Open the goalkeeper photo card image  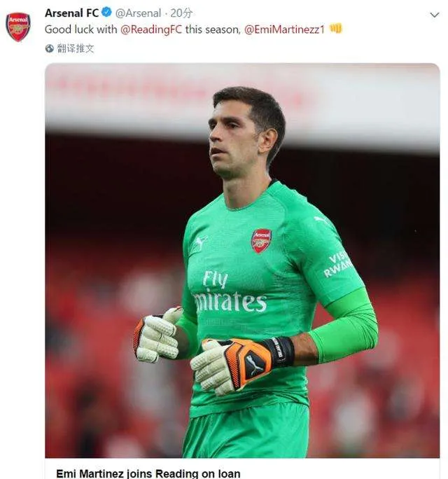pyautogui.click(x=242, y=261)
